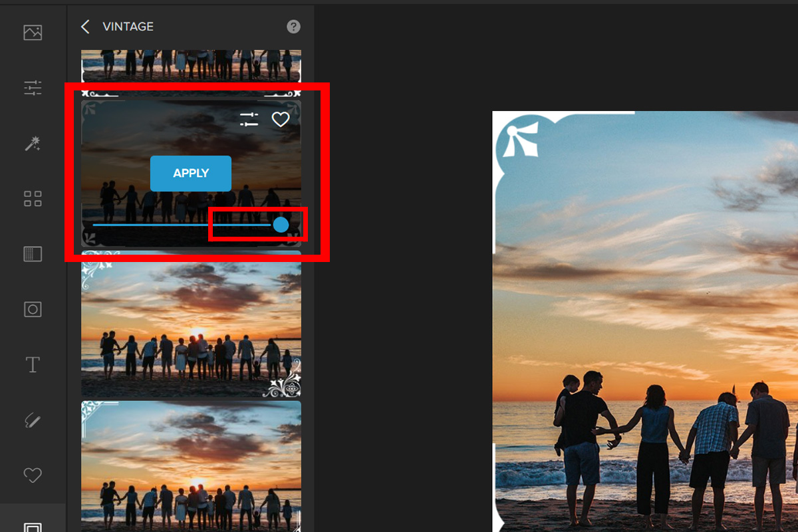
Task: Open the four-squares Effects section in sidebar
Action: 33,198
